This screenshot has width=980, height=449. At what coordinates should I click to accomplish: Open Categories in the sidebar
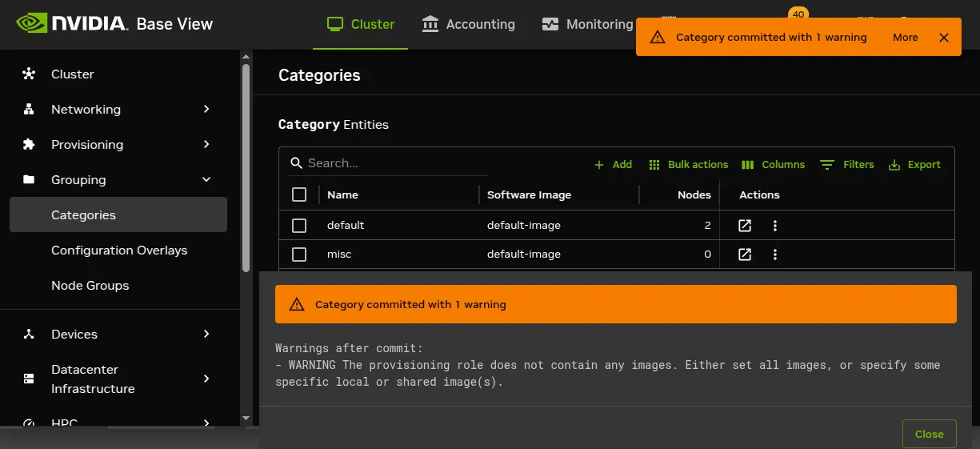pos(118,214)
